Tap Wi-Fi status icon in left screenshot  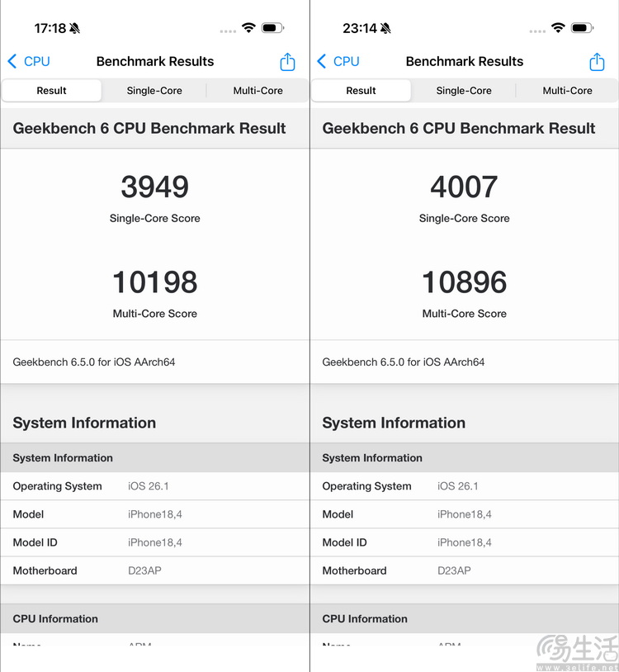pos(248,28)
